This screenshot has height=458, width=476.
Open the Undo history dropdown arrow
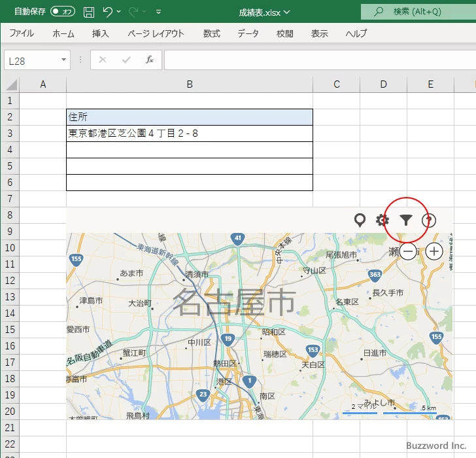point(119,12)
